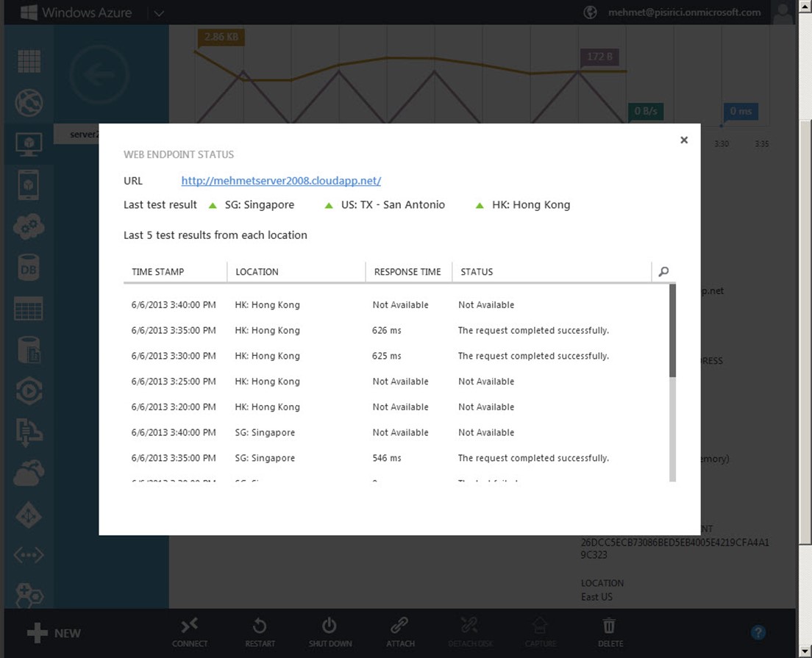This screenshot has width=812, height=658.
Task: Click the 2.86 KB chart label
Action: click(x=221, y=37)
